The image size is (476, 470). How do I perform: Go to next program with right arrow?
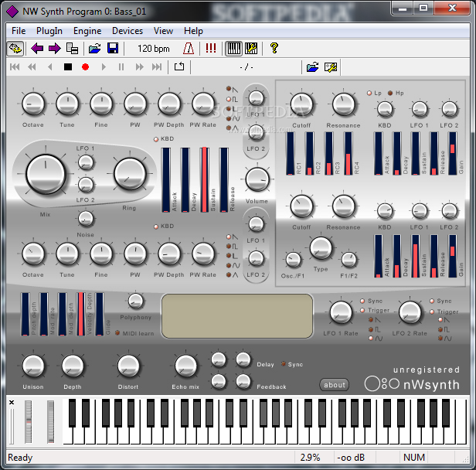(55, 49)
